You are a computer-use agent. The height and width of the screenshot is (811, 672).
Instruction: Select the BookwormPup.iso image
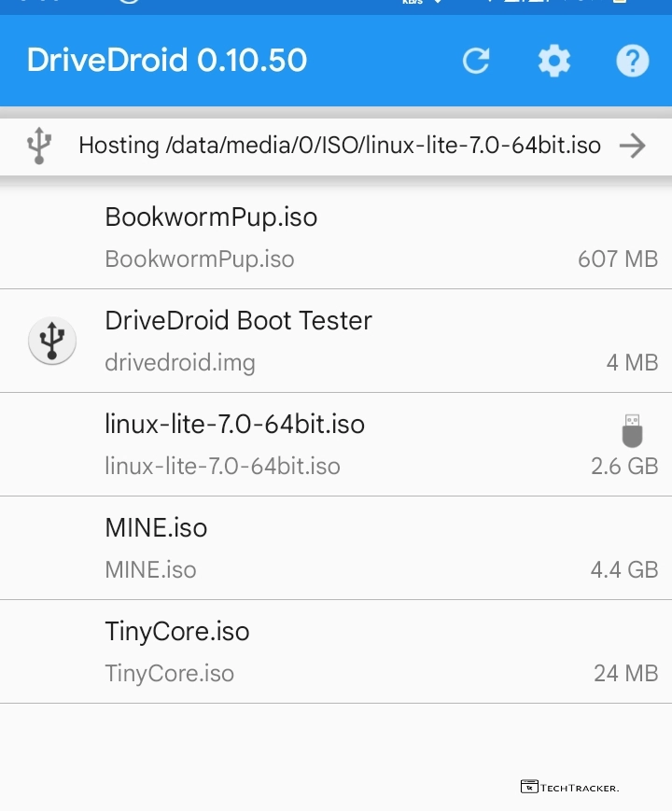211,217
